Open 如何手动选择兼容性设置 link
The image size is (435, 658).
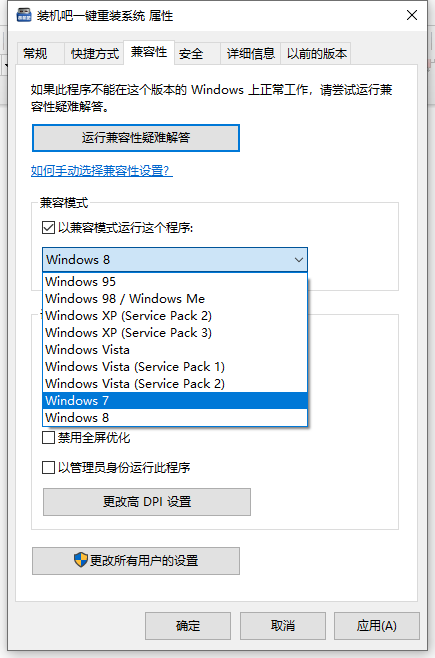(102, 171)
